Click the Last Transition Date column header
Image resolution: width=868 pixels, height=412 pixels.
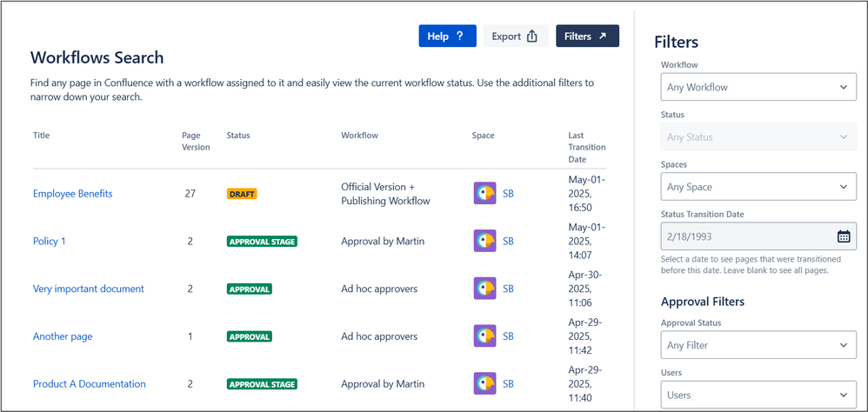pos(587,147)
